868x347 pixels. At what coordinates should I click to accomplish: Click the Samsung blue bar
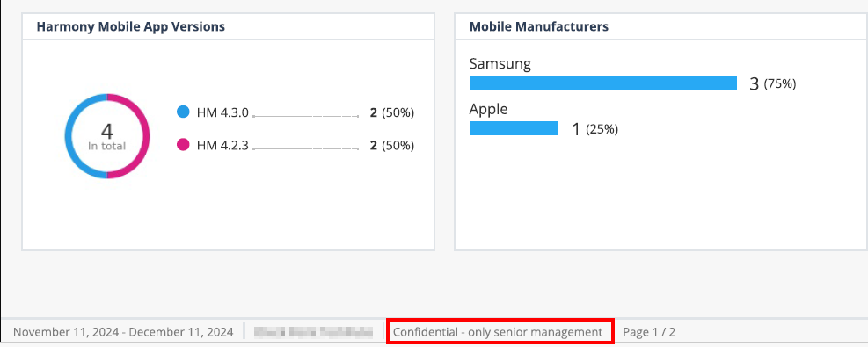pos(602,83)
